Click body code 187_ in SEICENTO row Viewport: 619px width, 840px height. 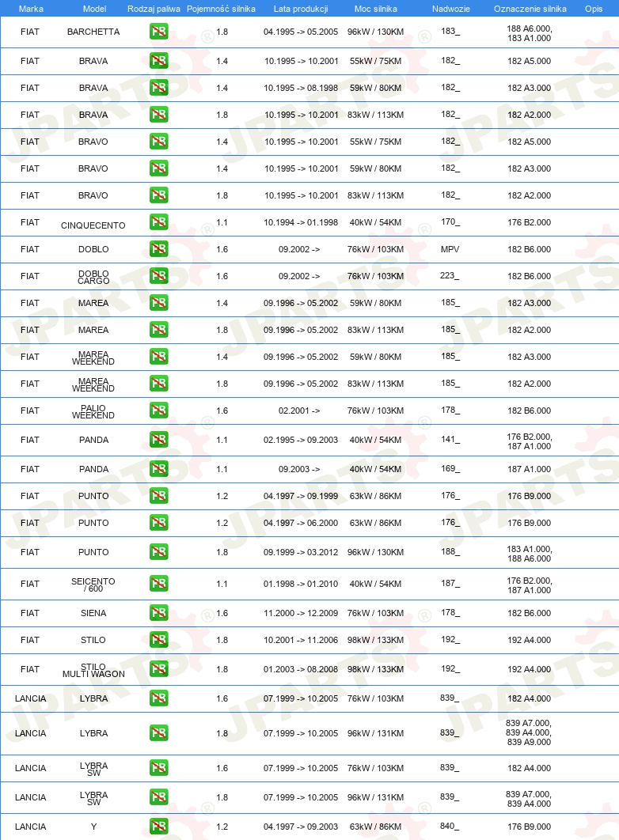coord(450,583)
